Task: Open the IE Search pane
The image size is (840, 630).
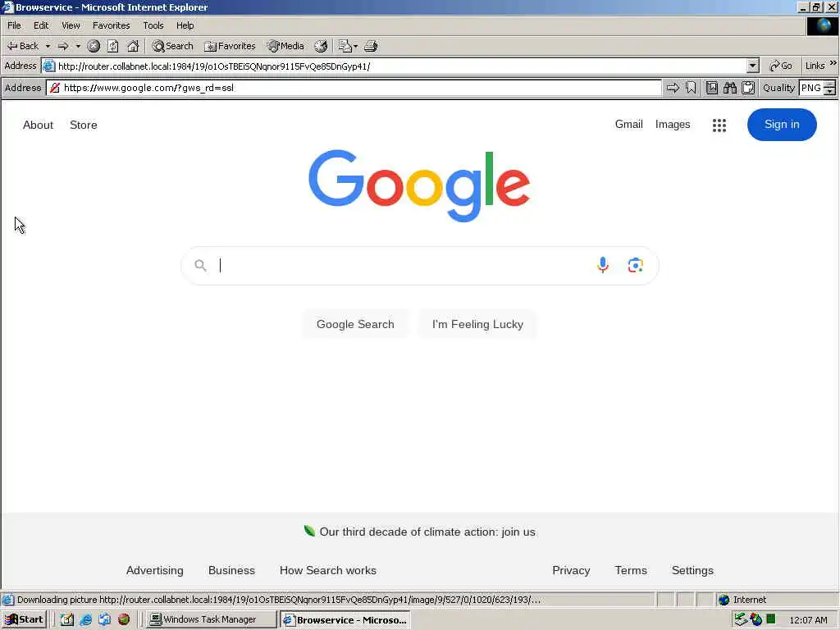Action: tap(172, 46)
